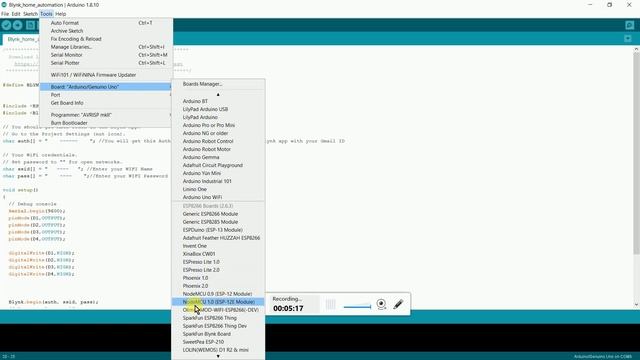The width and height of the screenshot is (640, 360).
Task: Select Adafruit Circuit Playground board
Action: coord(218,165)
